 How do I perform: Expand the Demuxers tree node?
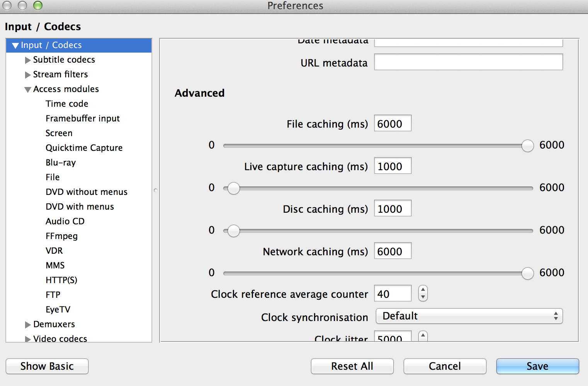point(27,325)
